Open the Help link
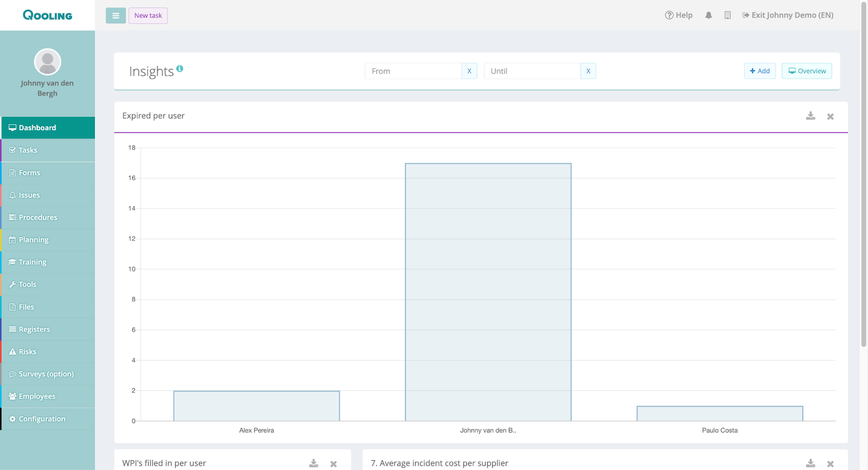The height and width of the screenshot is (470, 868). pos(679,15)
